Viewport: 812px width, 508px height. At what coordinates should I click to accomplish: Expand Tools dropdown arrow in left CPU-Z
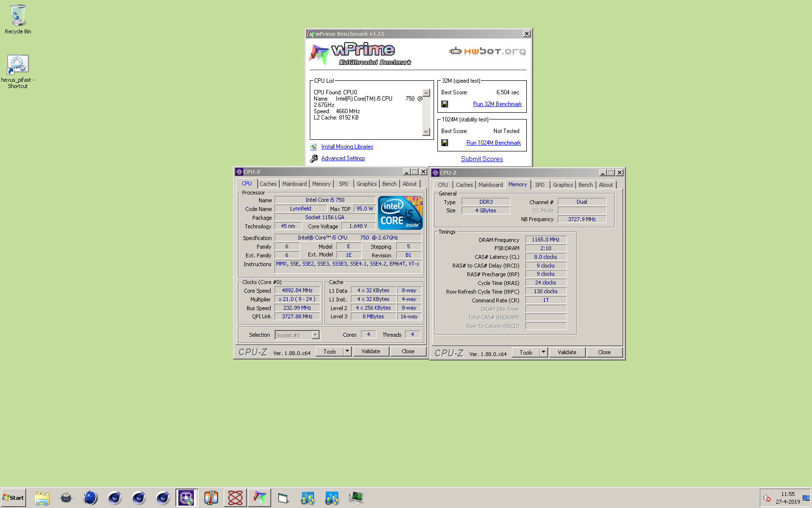coord(347,351)
